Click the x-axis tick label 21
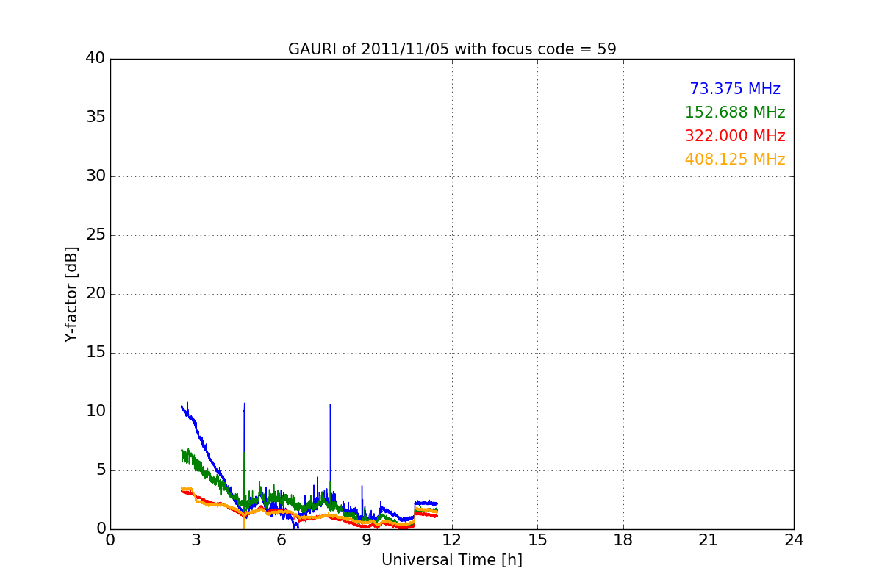Screen dimensions: 882x588 coord(709,539)
